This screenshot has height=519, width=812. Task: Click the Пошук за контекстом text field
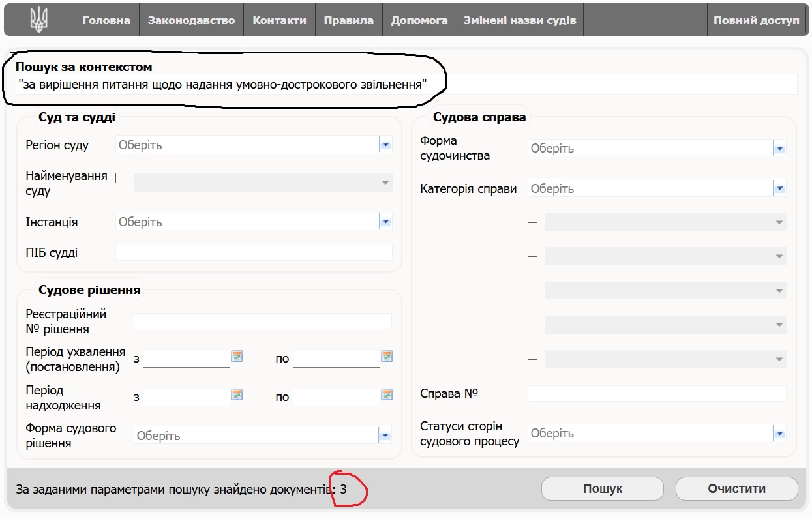[406, 84]
